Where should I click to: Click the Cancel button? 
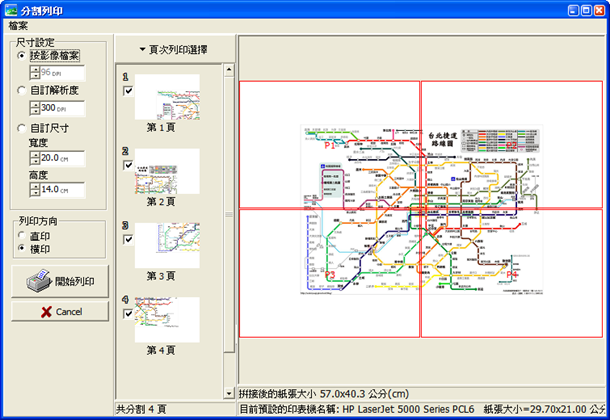click(60, 312)
